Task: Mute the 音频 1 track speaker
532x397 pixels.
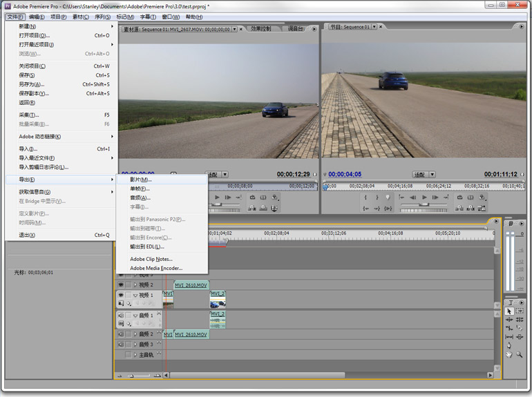Action: click(121, 316)
